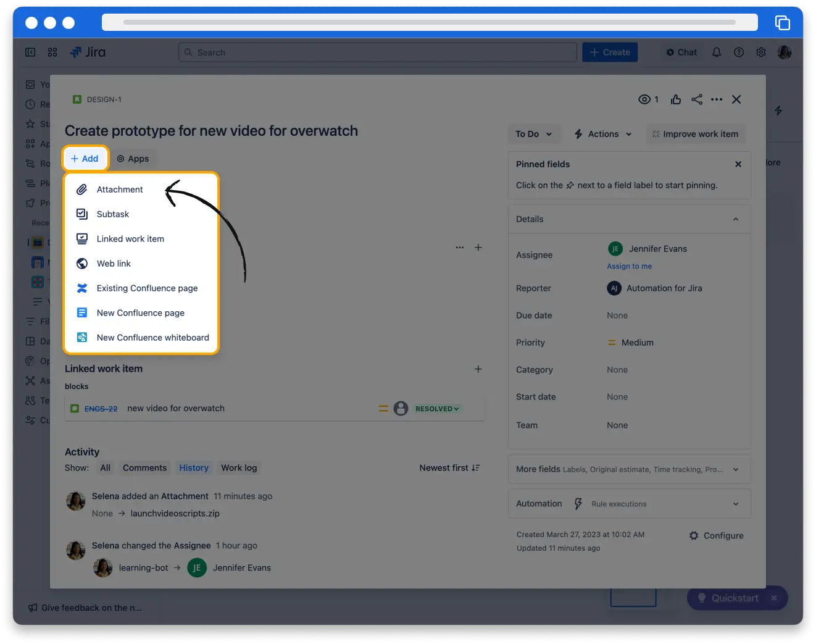Click the Category None value

617,370
